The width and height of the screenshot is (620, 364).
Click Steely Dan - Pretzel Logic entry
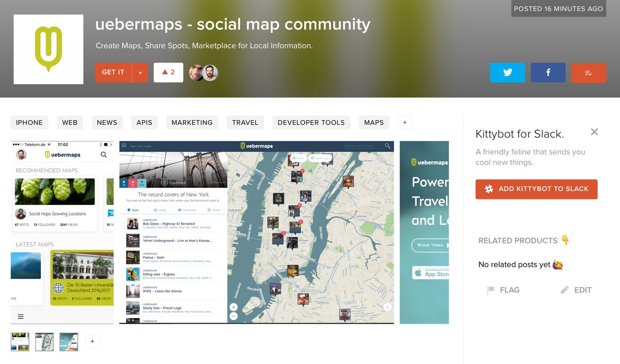[x=173, y=308]
